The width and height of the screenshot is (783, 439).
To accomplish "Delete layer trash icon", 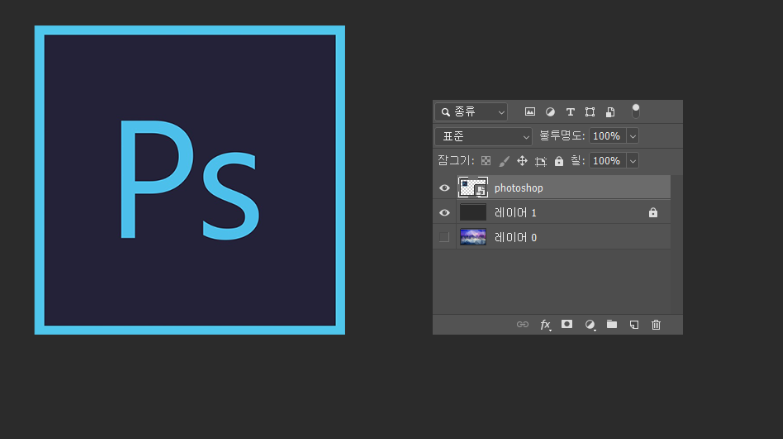I will (x=656, y=325).
